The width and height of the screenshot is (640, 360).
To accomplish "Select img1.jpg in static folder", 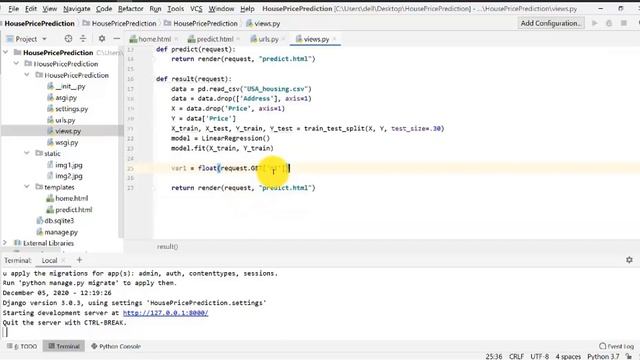I will [64, 165].
